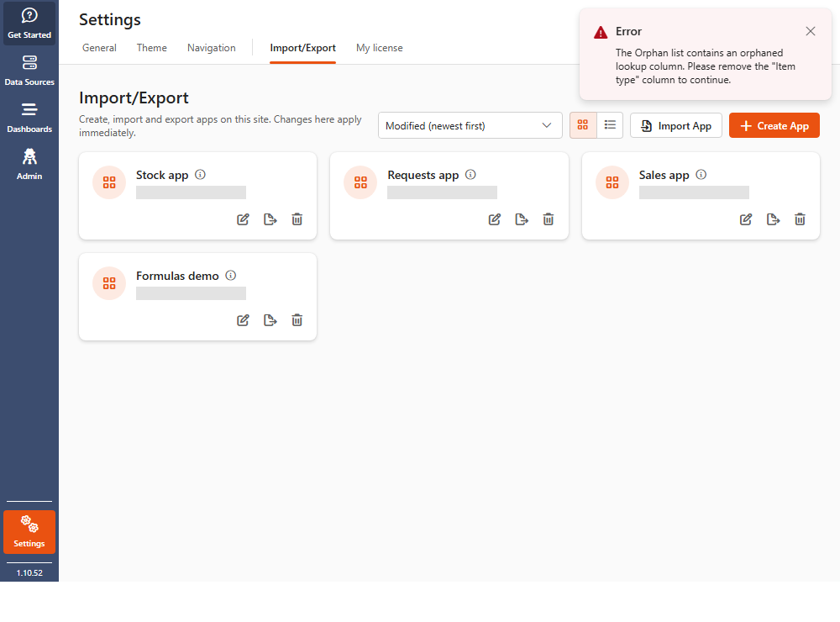Export the Requests app

point(522,219)
